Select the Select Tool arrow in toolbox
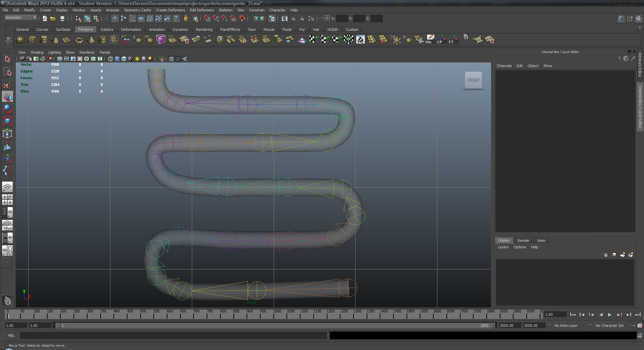The width and height of the screenshot is (644, 350). 7,59
